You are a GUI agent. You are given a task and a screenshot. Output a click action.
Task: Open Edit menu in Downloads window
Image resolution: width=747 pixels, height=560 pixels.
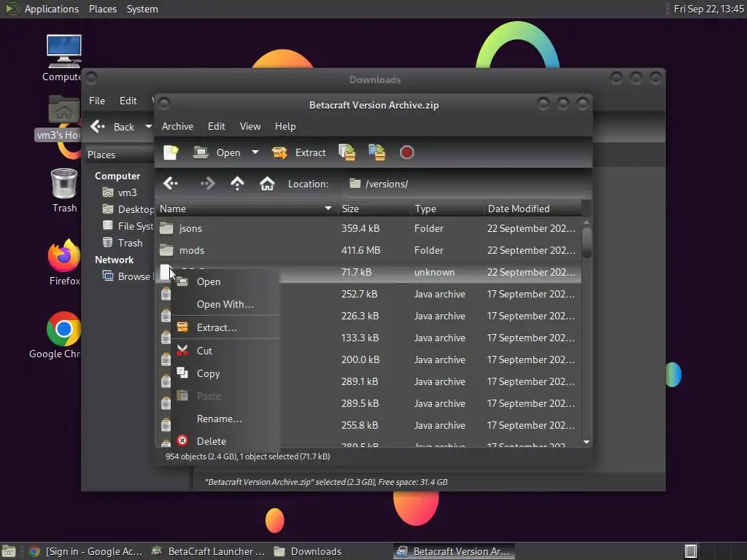[128, 101]
